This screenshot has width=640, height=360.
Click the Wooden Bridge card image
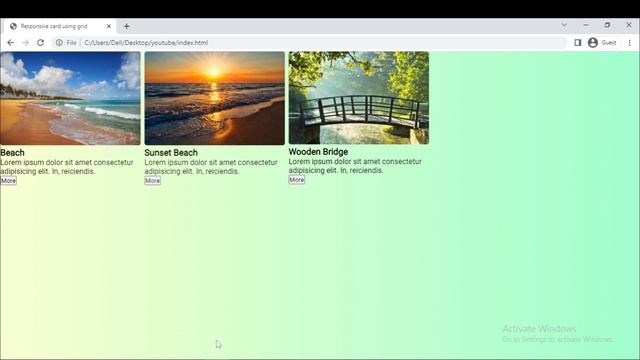coord(359,98)
